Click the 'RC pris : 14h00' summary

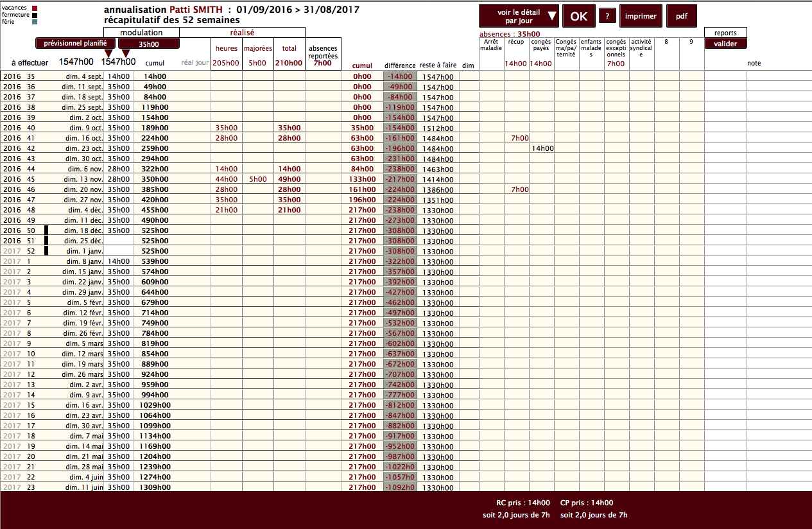coord(523,503)
